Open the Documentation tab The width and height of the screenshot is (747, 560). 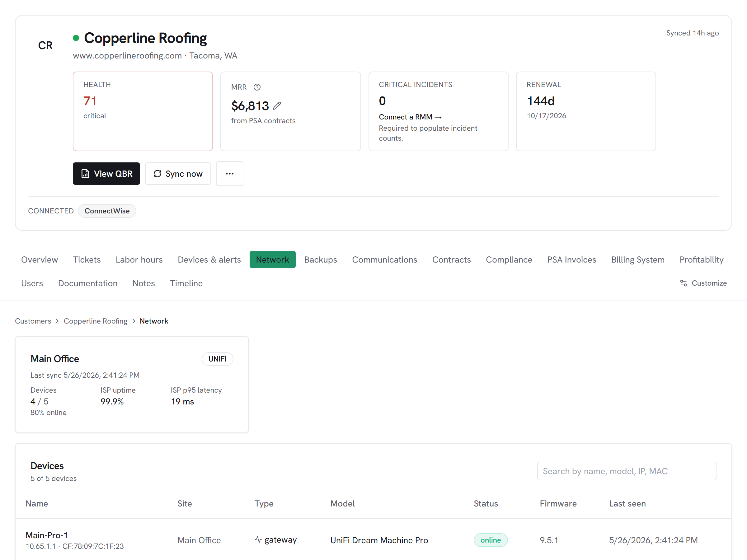88,283
